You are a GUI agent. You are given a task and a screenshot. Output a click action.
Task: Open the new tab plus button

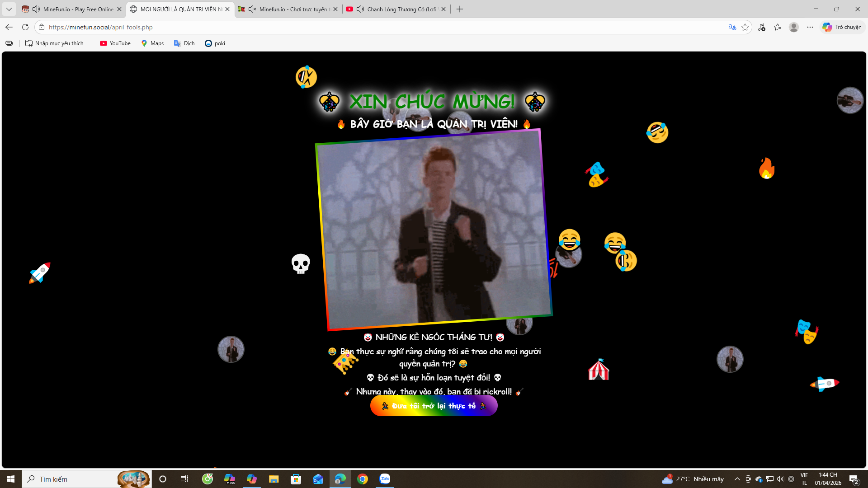point(460,9)
